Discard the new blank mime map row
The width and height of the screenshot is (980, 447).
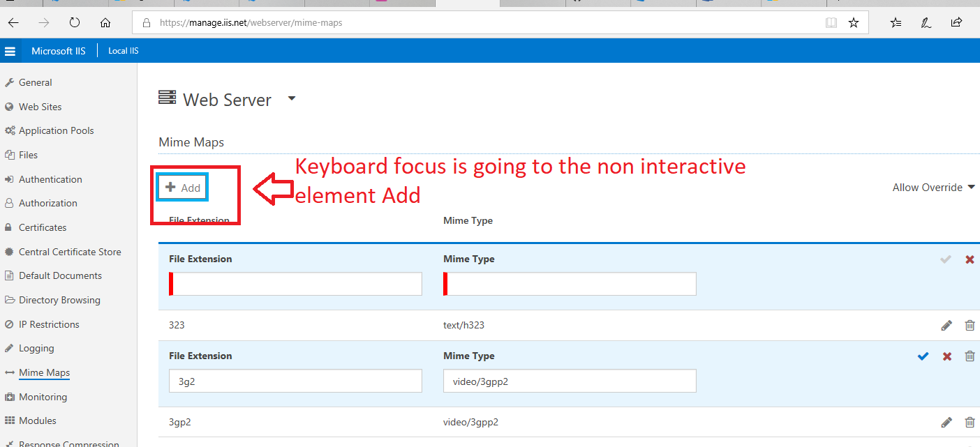pos(970,259)
